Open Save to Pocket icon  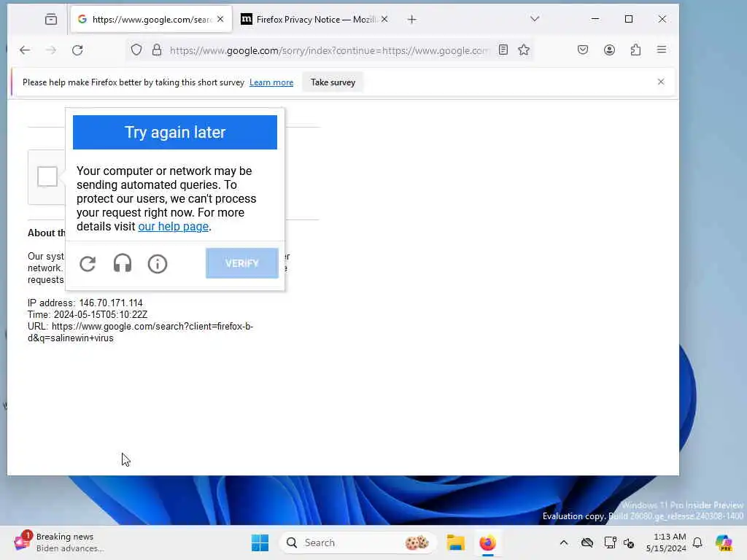coord(583,50)
